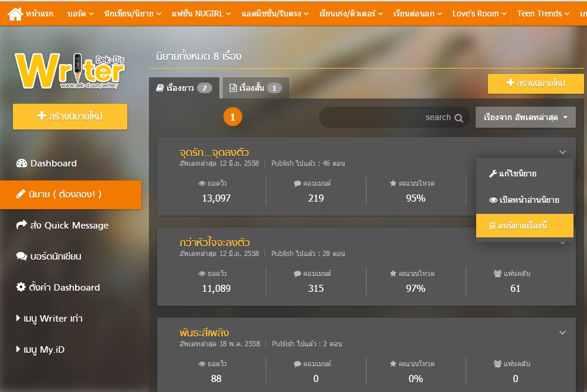Select เปิดหน้าอ่านนิยาย menu option

524,200
